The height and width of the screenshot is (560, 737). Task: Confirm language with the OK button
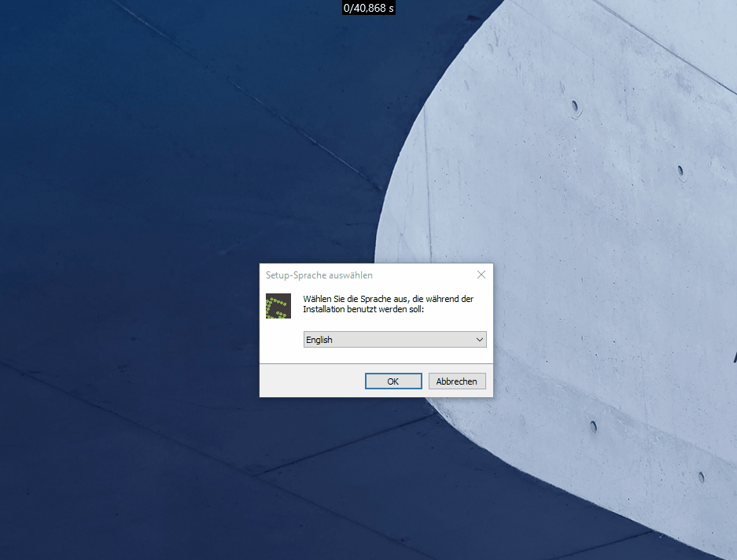click(x=393, y=381)
